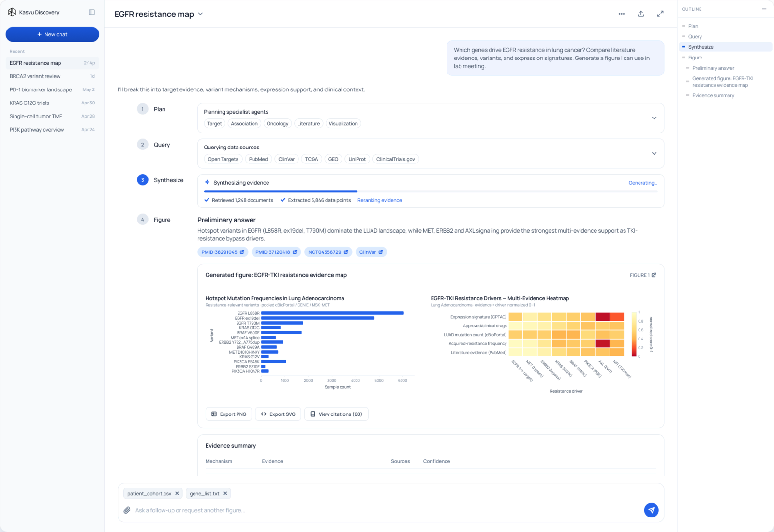The image size is (774, 532).
Task: Click the Generating... status text
Action: tap(643, 183)
